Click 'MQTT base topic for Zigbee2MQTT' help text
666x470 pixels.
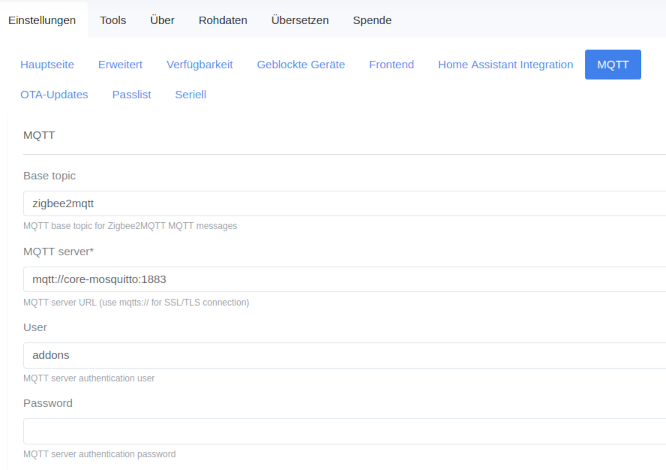pyautogui.click(x=130, y=226)
